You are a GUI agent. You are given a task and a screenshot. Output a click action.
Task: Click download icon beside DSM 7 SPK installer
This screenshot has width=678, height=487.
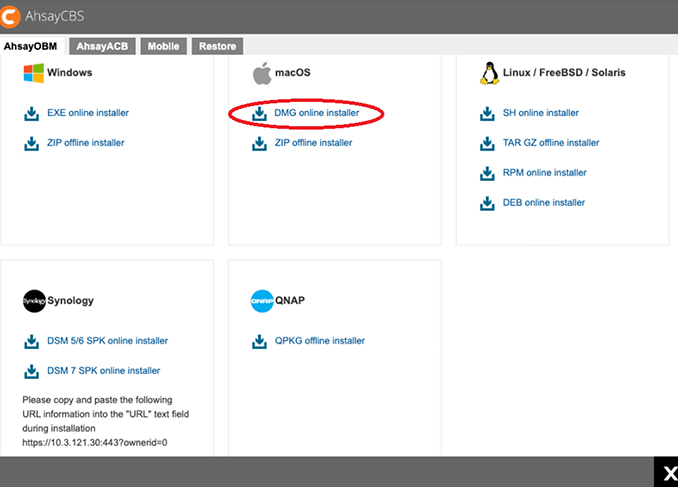pos(31,371)
